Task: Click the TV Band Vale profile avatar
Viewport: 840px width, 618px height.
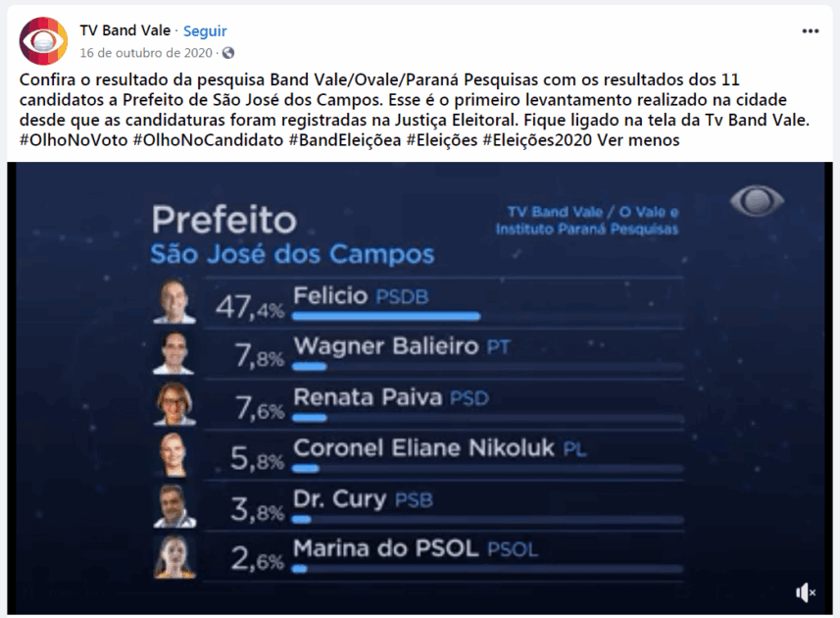Action: 43,40
